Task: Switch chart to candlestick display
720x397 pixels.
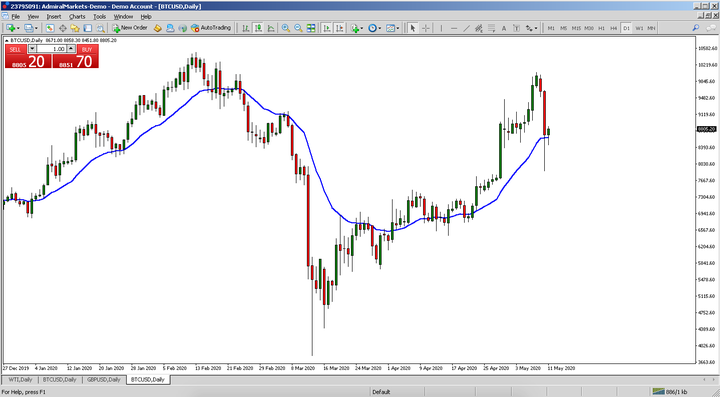Action: [x=259, y=28]
